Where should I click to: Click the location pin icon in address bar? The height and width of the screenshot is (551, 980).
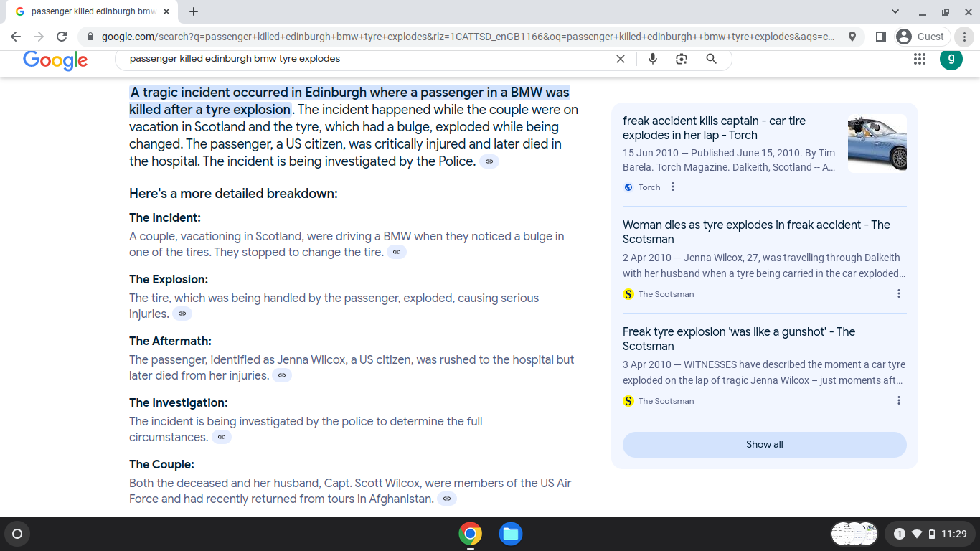pos(852,37)
